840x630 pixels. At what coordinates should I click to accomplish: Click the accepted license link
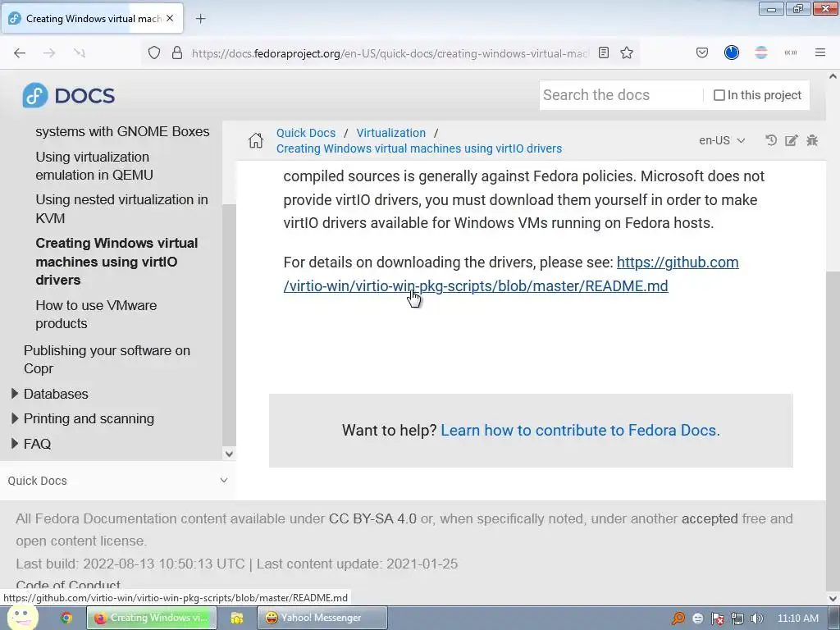pos(710,518)
